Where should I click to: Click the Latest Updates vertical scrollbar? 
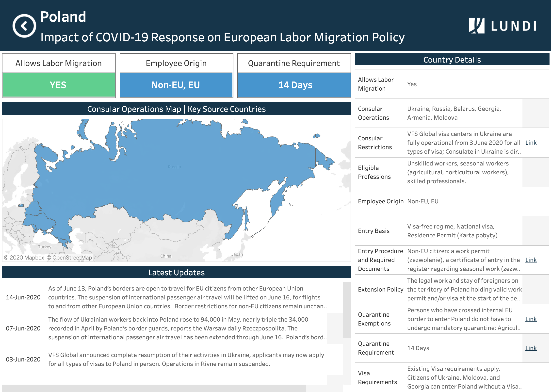tap(347, 310)
